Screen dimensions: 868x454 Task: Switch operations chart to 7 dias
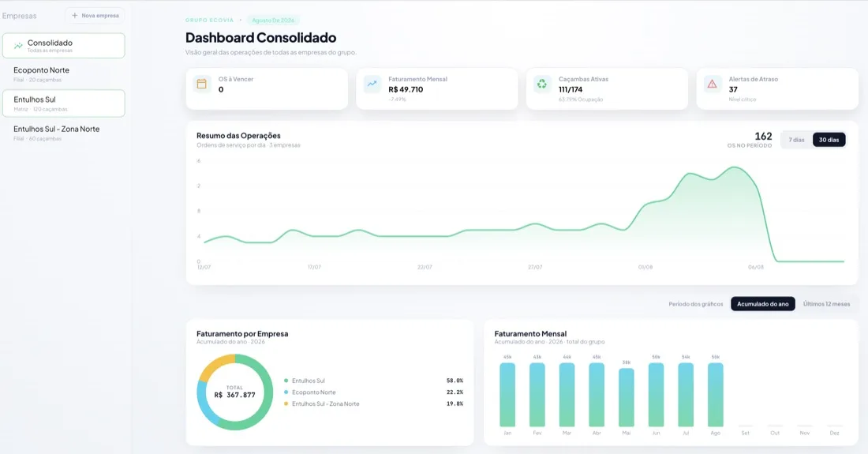coord(797,140)
